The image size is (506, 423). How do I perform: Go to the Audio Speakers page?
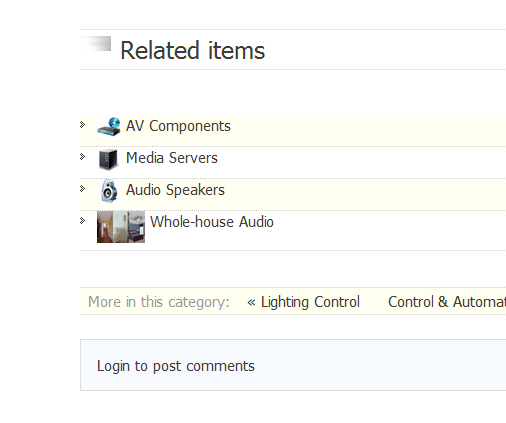(175, 190)
